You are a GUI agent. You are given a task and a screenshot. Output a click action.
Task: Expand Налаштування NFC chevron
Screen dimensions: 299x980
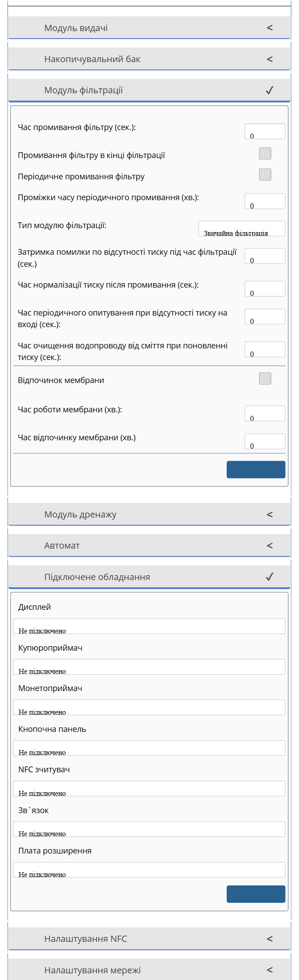click(x=269, y=939)
